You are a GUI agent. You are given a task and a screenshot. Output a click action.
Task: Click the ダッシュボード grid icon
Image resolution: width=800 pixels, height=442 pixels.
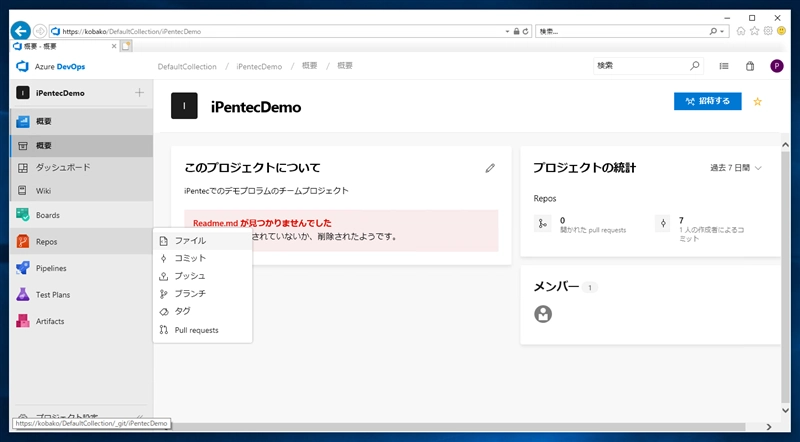22,168
